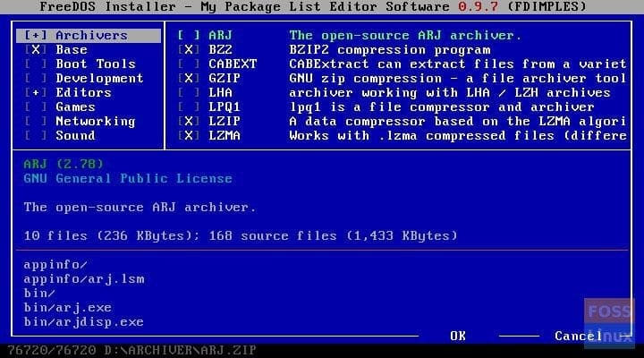Toggle the Archivers group checkbox

point(36,35)
